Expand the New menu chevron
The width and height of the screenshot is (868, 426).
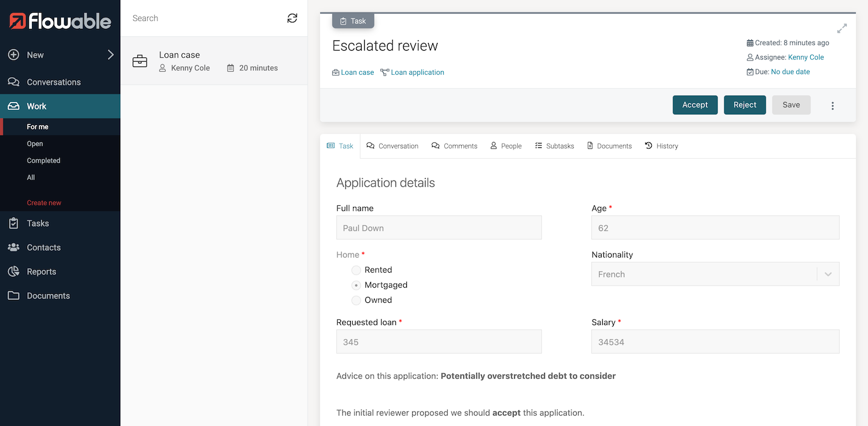point(110,55)
